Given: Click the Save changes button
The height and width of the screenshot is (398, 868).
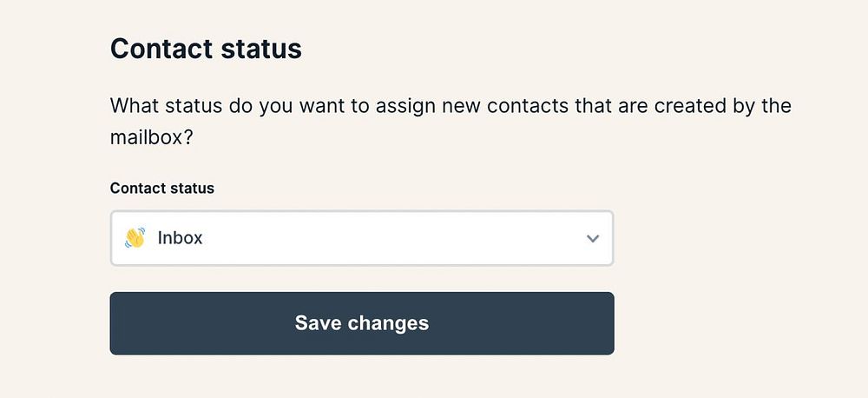Looking at the screenshot, I should 361,323.
